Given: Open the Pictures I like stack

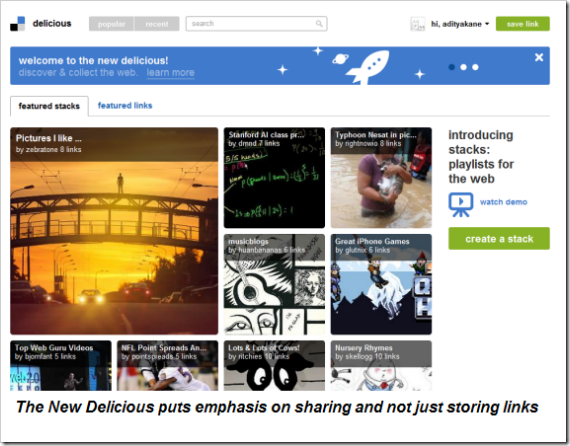Looking at the screenshot, I should click(x=114, y=231).
